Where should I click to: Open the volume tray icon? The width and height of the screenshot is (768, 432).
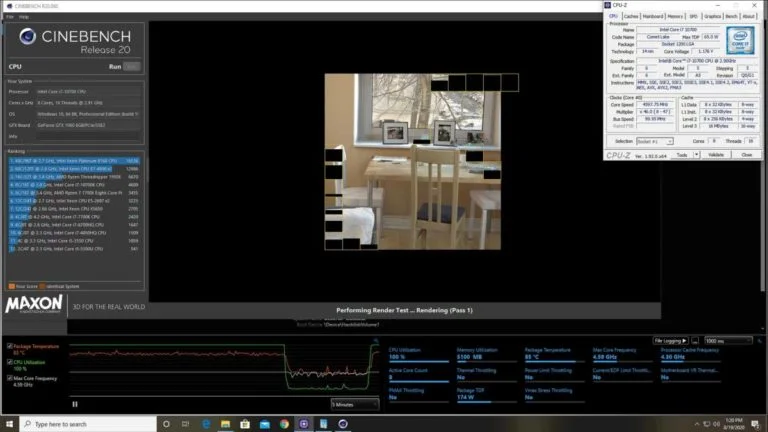click(x=716, y=424)
